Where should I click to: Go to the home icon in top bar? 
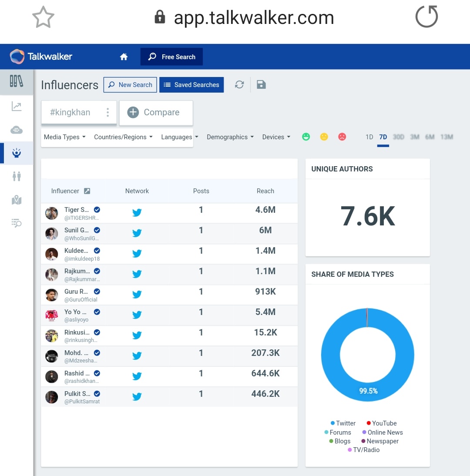click(x=124, y=57)
